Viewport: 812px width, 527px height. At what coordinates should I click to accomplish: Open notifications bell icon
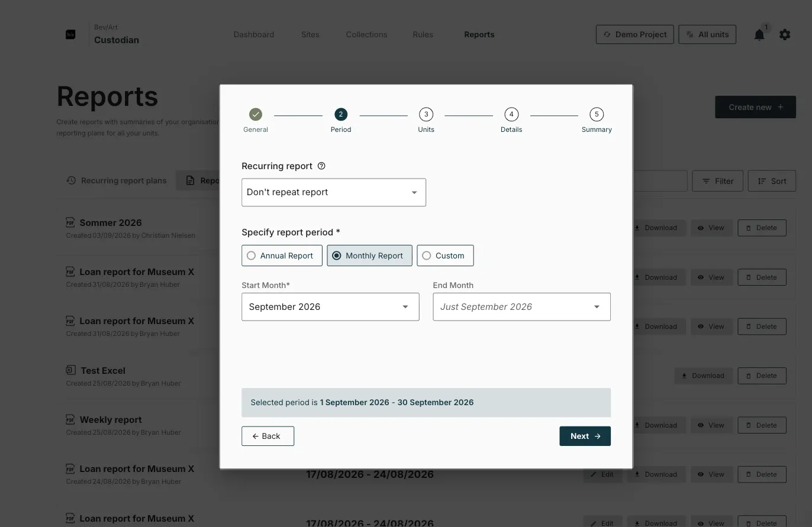[x=759, y=35]
